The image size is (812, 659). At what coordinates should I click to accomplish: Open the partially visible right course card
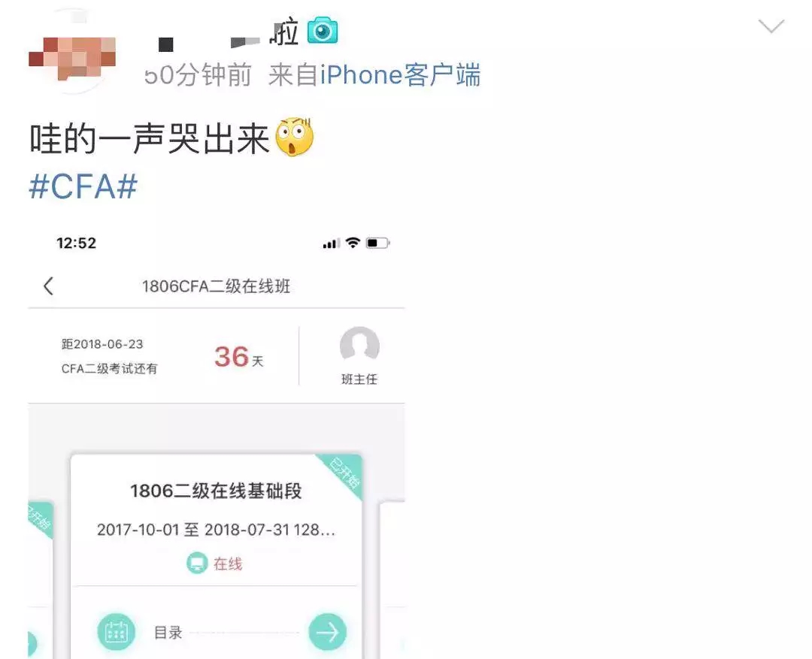coord(392,580)
